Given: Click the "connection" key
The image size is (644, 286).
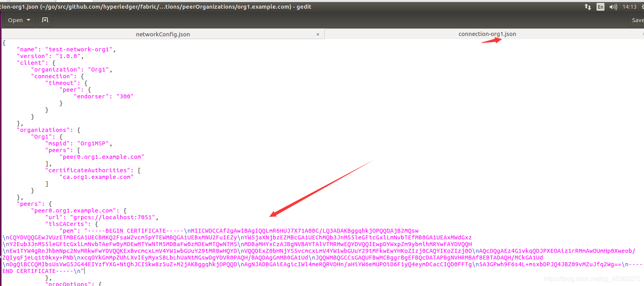Looking at the screenshot, I should (52, 76).
